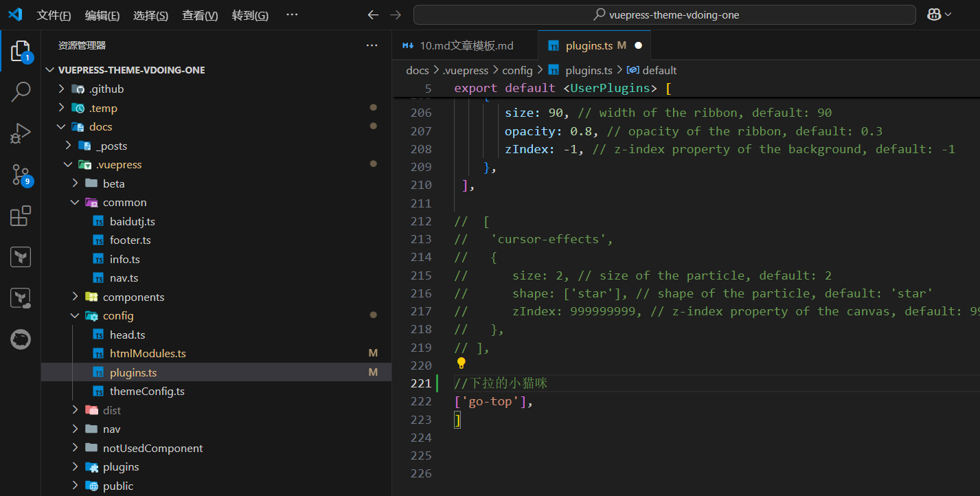
Task: Click the 资源管理器 panel title
Action: coord(82,45)
